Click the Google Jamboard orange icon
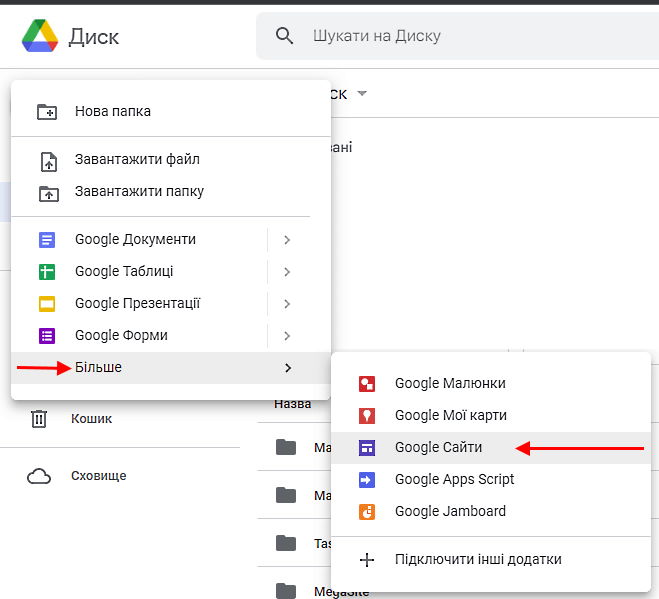This screenshot has height=599, width=659. pos(366,512)
